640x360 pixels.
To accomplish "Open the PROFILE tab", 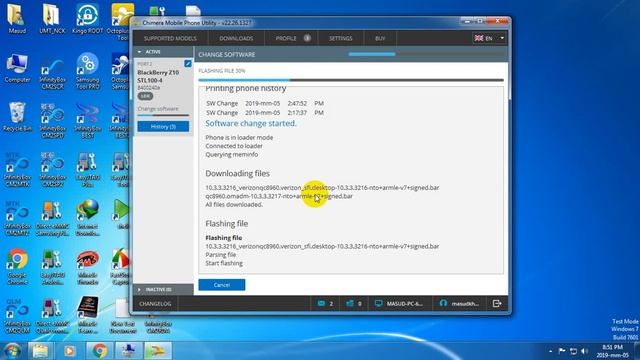I will pos(291,38).
